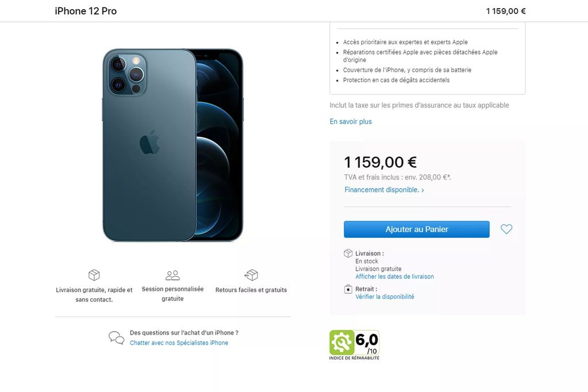Click the chat bubbles icon next to iPhone questions

point(116,338)
